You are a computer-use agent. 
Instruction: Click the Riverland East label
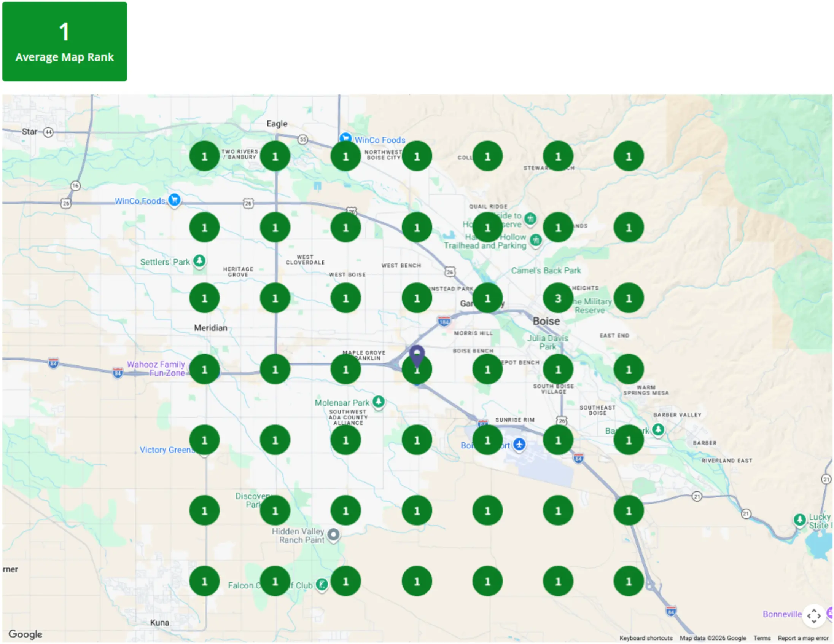click(x=727, y=461)
